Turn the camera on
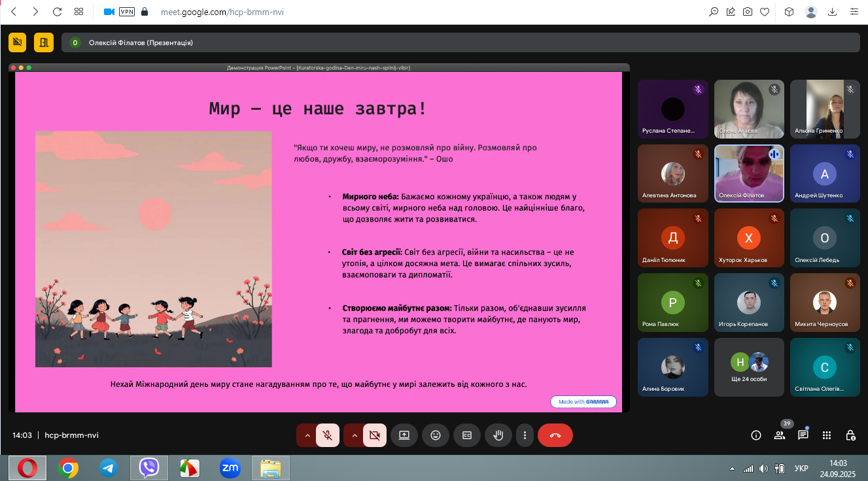This screenshot has height=481, width=868. click(375, 435)
